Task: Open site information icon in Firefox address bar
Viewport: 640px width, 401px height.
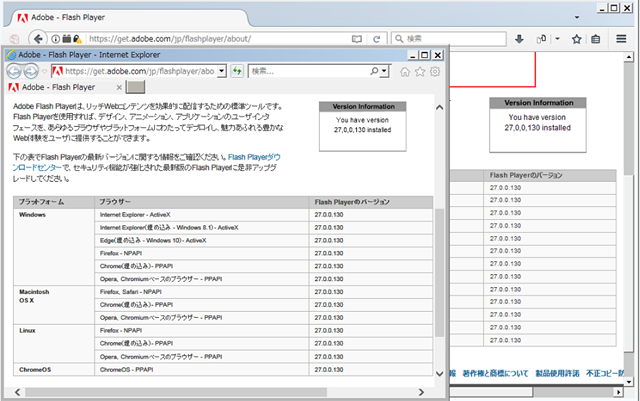Action: pos(56,39)
